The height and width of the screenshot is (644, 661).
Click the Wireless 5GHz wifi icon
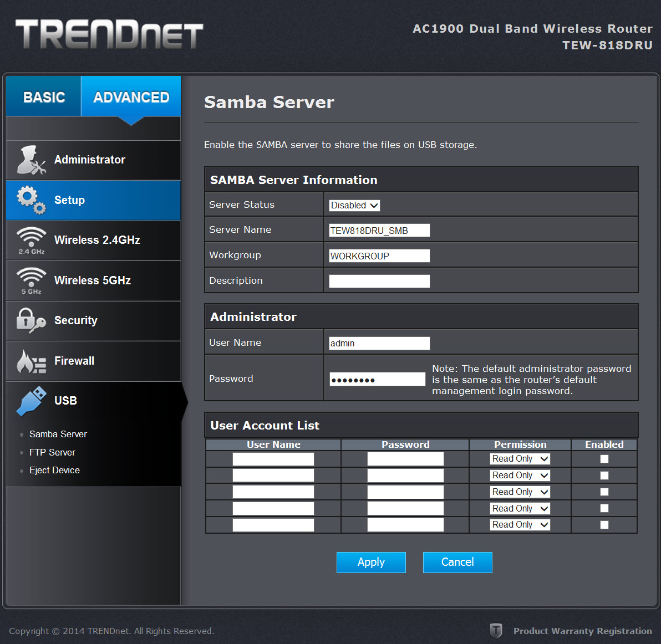click(x=31, y=280)
